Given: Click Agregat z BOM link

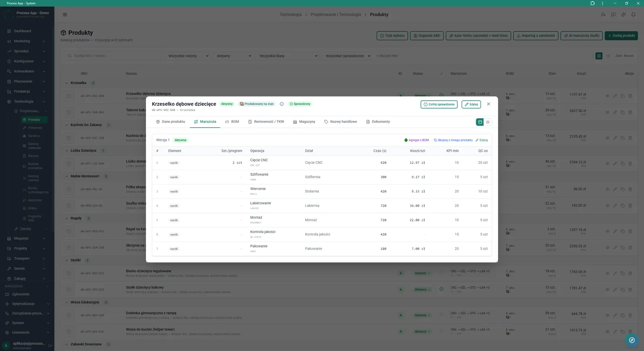Looking at the screenshot, I should coord(417,140).
